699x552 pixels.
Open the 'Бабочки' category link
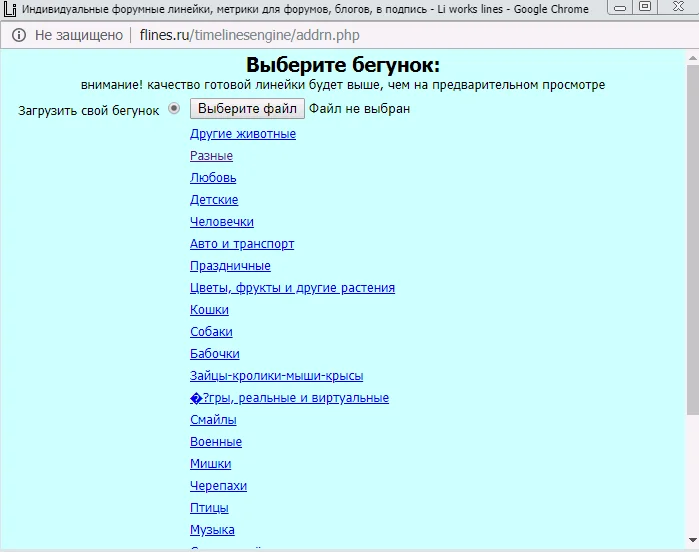(215, 354)
